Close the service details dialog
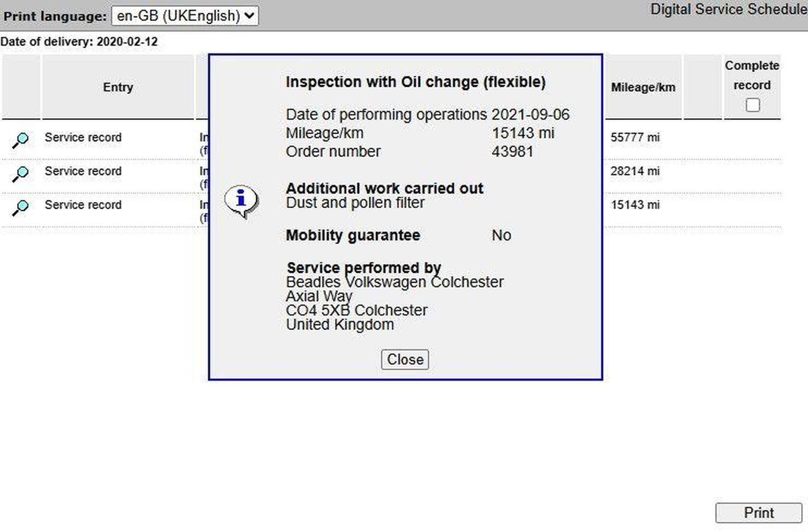Viewport: 808px width, 532px height. point(405,360)
